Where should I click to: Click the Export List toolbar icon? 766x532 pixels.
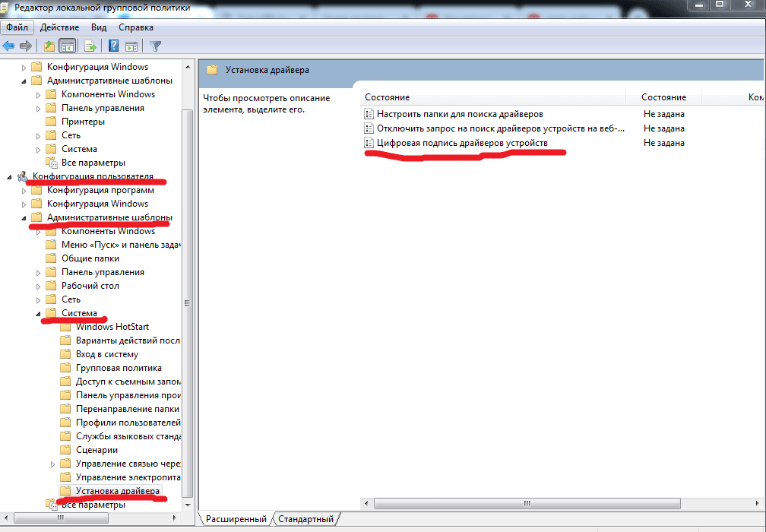(90, 46)
